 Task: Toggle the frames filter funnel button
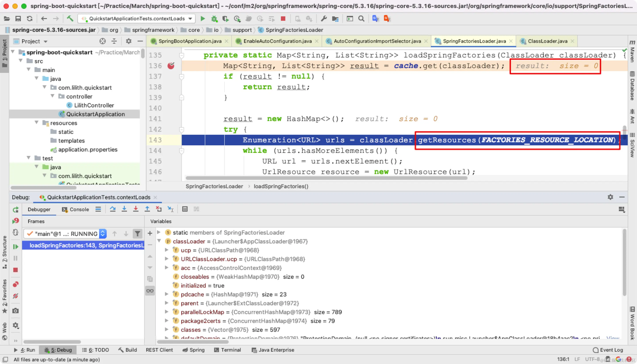(137, 234)
